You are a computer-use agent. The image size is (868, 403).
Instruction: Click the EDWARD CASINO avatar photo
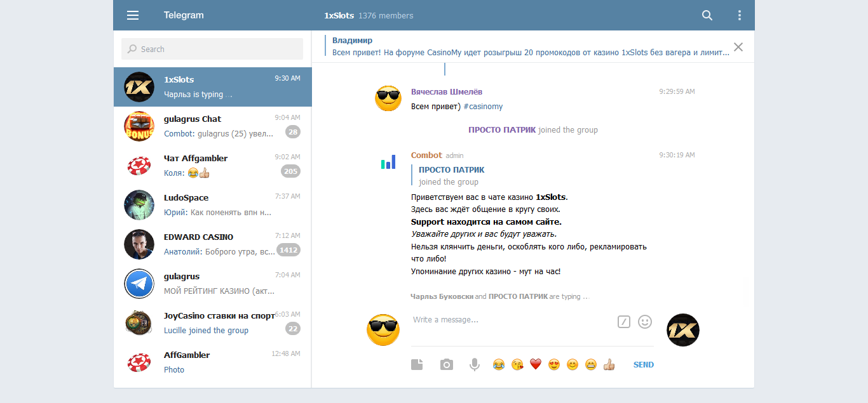[x=139, y=244]
